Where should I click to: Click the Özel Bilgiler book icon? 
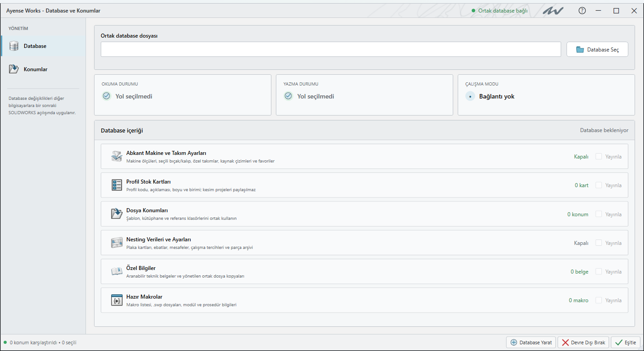pos(117,271)
